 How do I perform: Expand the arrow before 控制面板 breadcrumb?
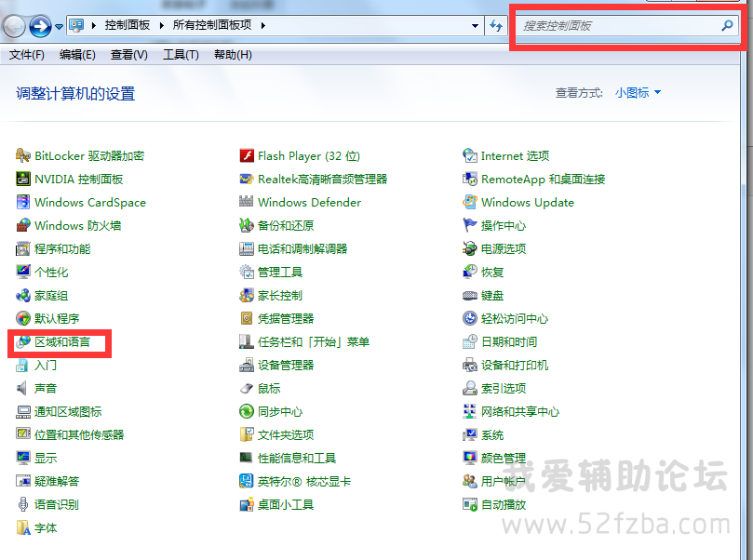coord(94,25)
